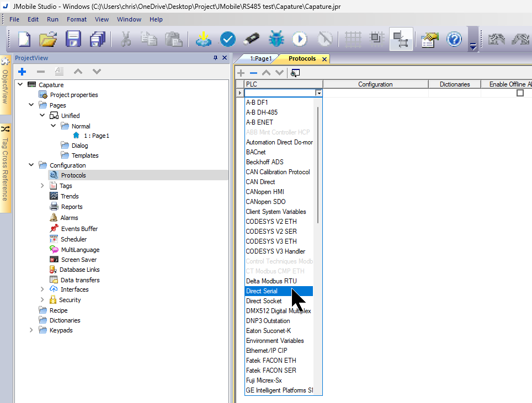Collapse the Configuration tree node
The height and width of the screenshot is (403, 532).
(31, 165)
